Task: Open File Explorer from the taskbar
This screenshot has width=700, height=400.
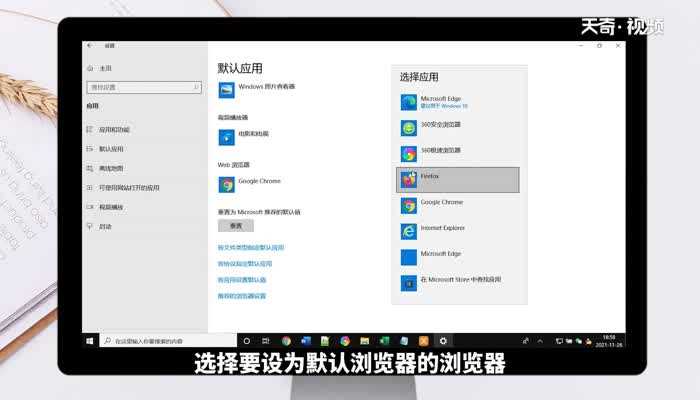Action: click(365, 341)
